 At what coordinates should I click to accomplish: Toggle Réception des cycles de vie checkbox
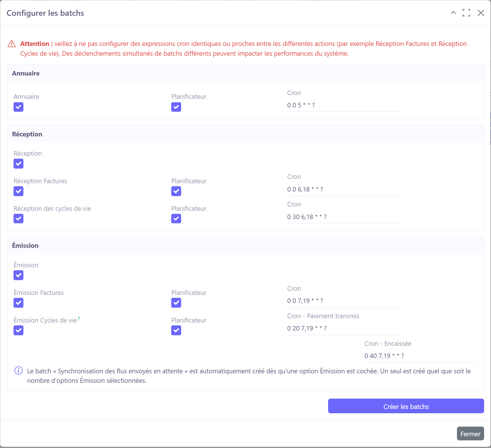[x=18, y=219]
